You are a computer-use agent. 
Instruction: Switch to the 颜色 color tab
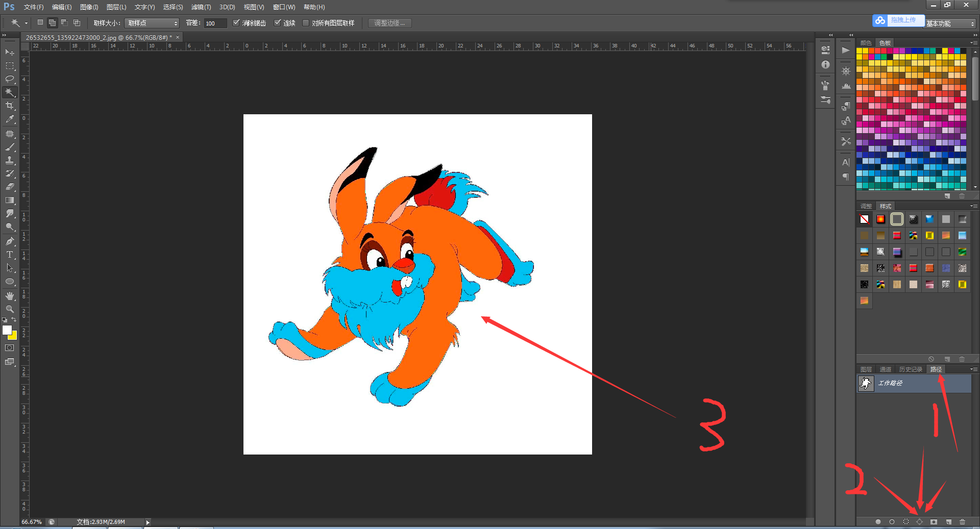pos(866,43)
